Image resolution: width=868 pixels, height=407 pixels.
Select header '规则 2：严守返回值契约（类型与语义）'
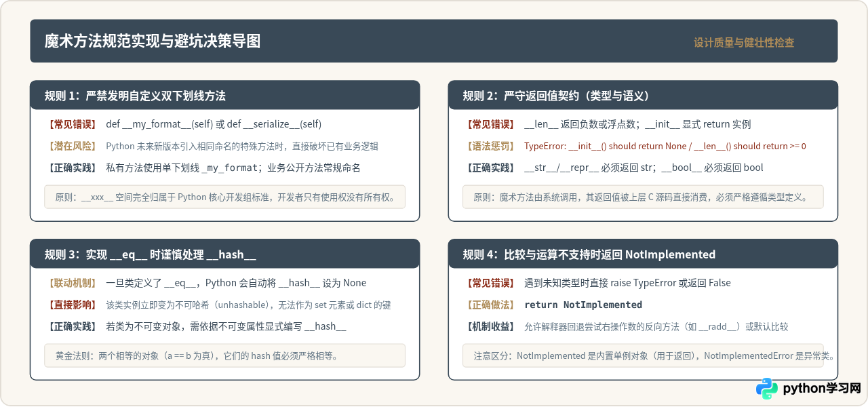coord(643,95)
